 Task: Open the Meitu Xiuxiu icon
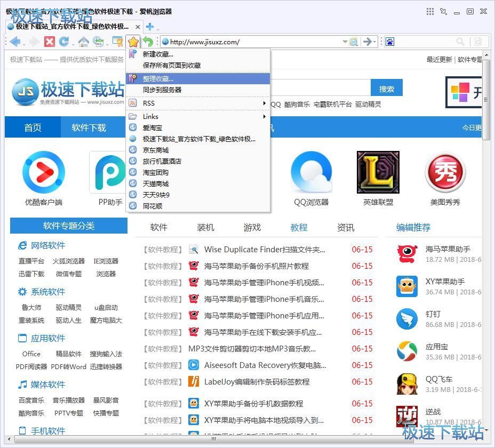(x=445, y=172)
